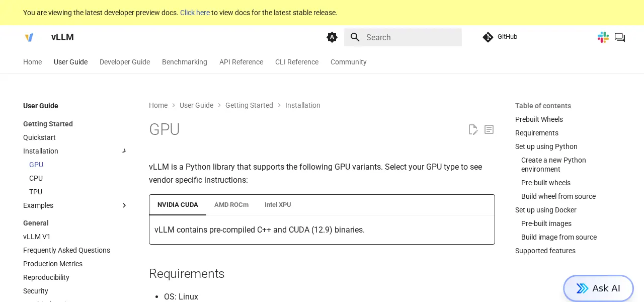644x302 pixels.
Task: Click Home in the breadcrumb
Action: click(158, 105)
